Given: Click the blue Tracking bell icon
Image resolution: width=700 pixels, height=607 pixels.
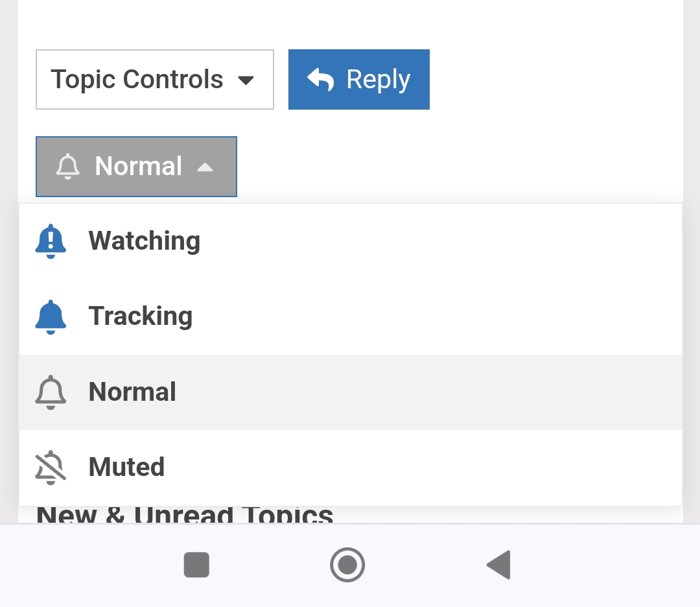Looking at the screenshot, I should (51, 317).
